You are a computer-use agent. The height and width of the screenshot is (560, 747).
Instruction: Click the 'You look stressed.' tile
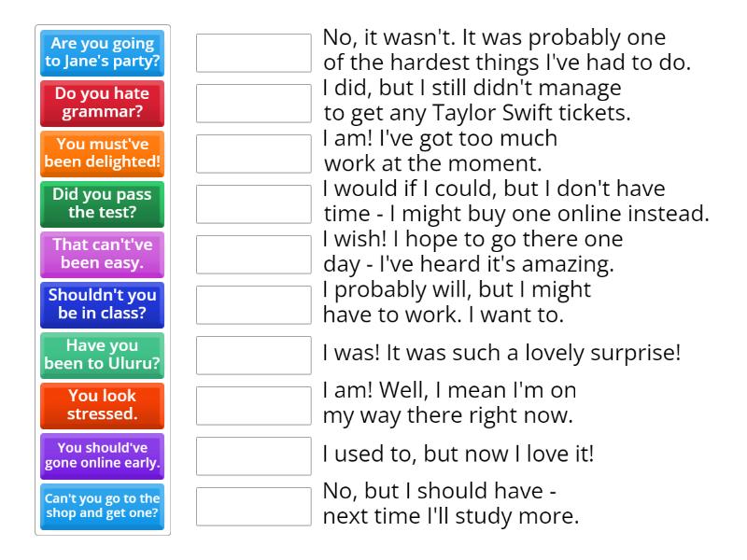coord(103,406)
